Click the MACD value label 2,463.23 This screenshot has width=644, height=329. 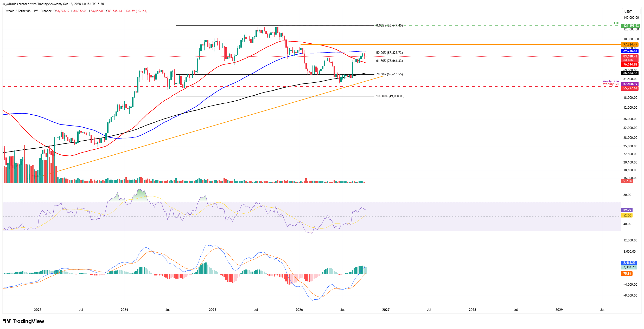click(629, 263)
